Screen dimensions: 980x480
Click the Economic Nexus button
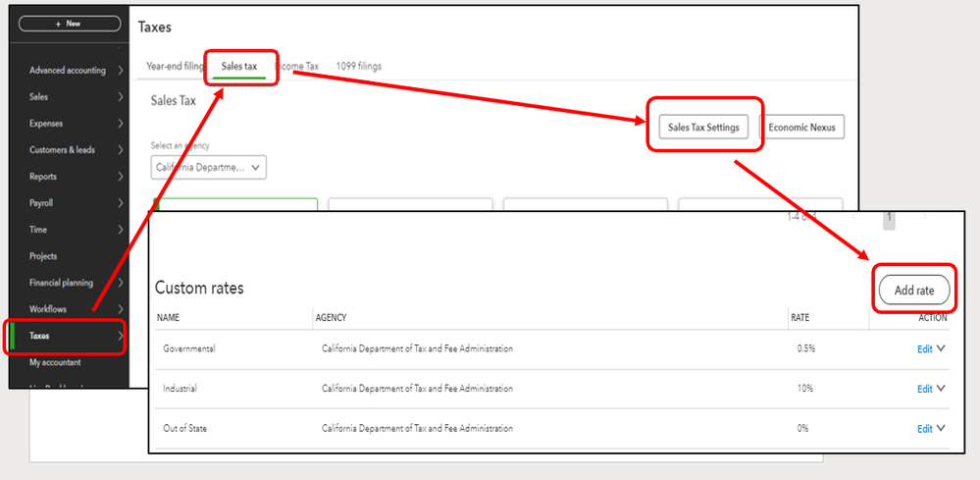point(801,127)
